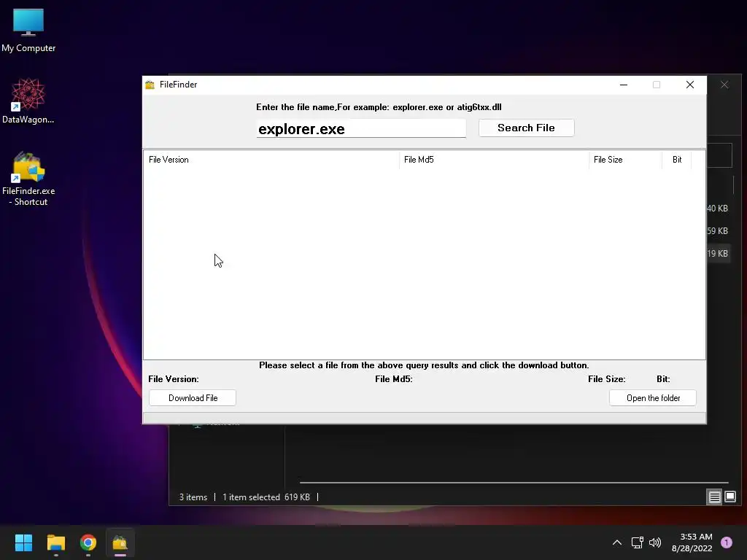This screenshot has height=560, width=747.
Task: Open File Explorer from the taskbar
Action: (55, 542)
